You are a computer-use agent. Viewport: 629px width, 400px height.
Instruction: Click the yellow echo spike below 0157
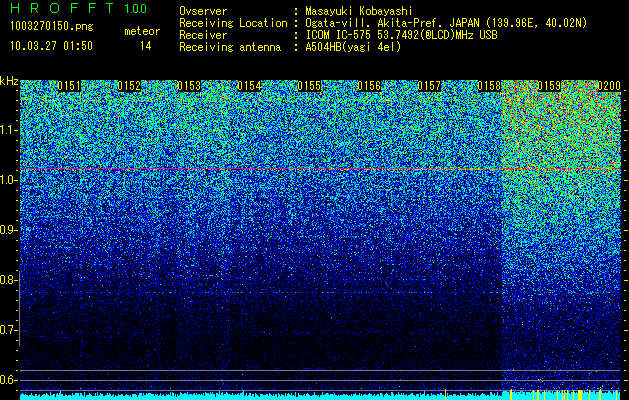(445, 394)
